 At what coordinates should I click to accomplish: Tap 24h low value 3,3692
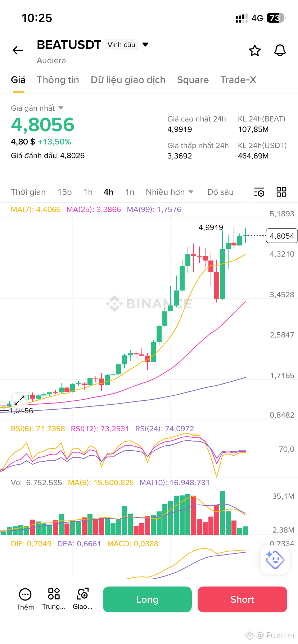[180, 156]
